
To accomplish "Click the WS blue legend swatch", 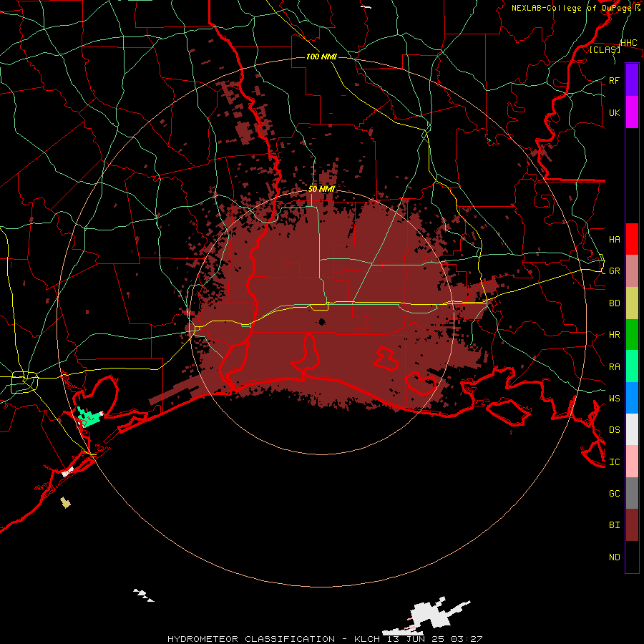I will pos(632,398).
